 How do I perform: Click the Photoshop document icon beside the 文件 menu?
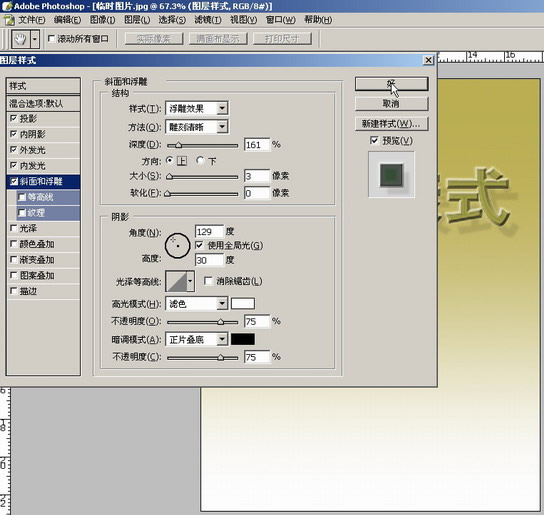(8, 20)
